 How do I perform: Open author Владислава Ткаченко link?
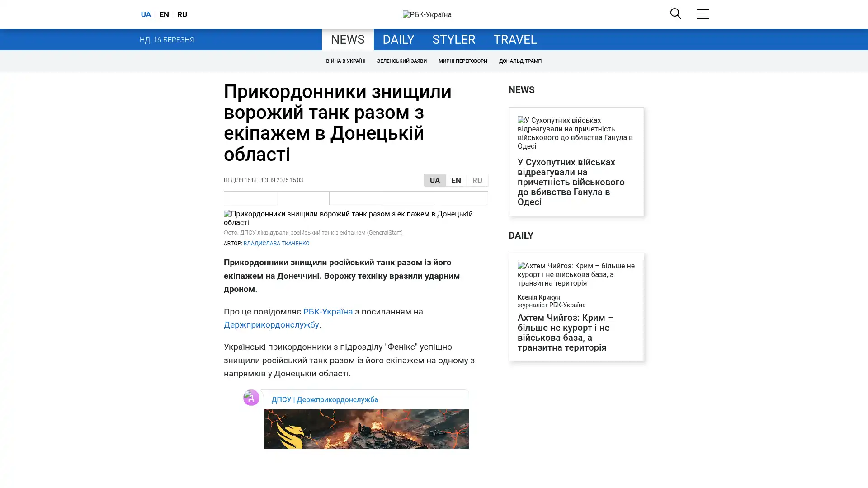[x=276, y=244]
